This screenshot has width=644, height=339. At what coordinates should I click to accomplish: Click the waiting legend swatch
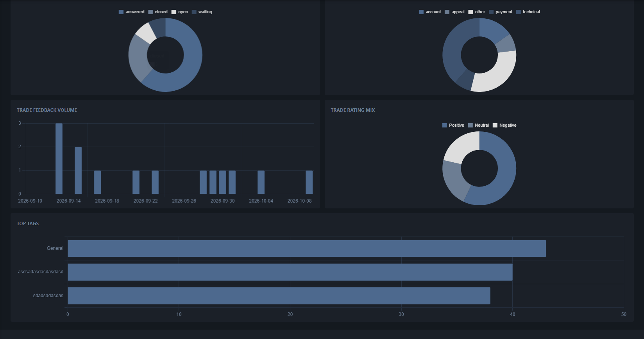tap(194, 12)
